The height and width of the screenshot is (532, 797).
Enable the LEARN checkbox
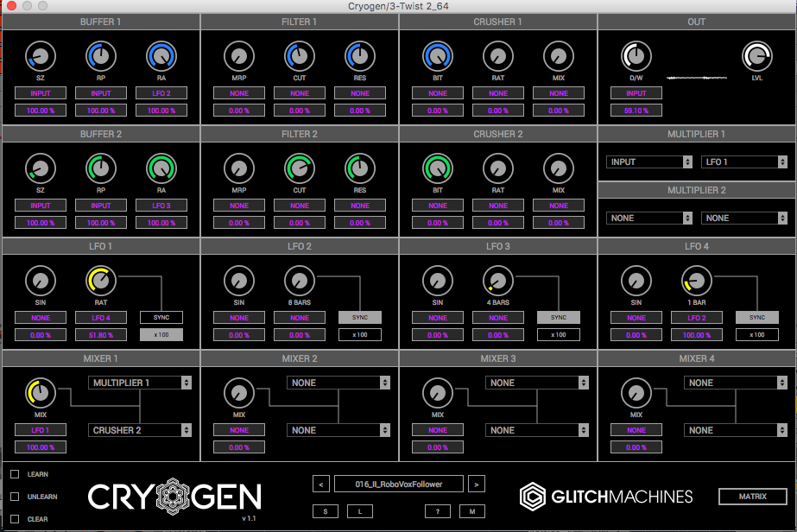click(15, 474)
